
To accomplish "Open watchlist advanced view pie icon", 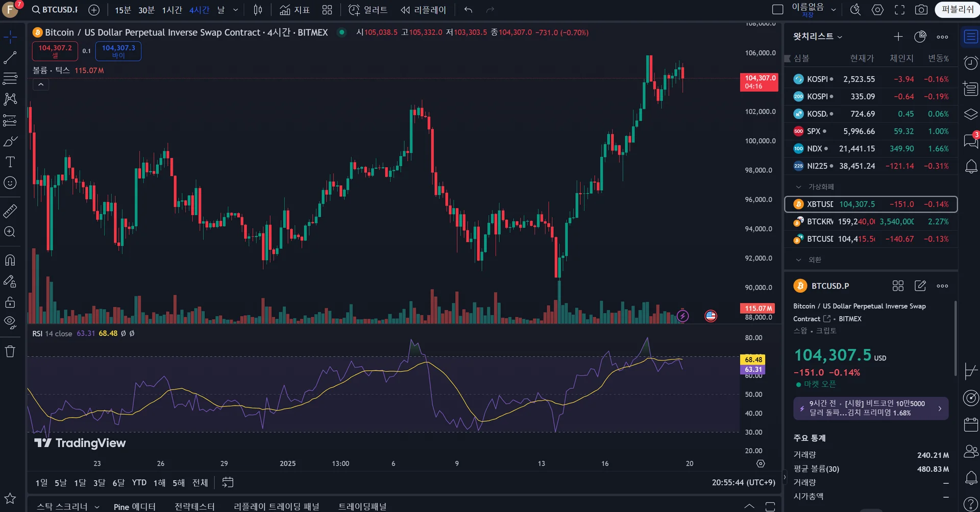I will pyautogui.click(x=920, y=37).
